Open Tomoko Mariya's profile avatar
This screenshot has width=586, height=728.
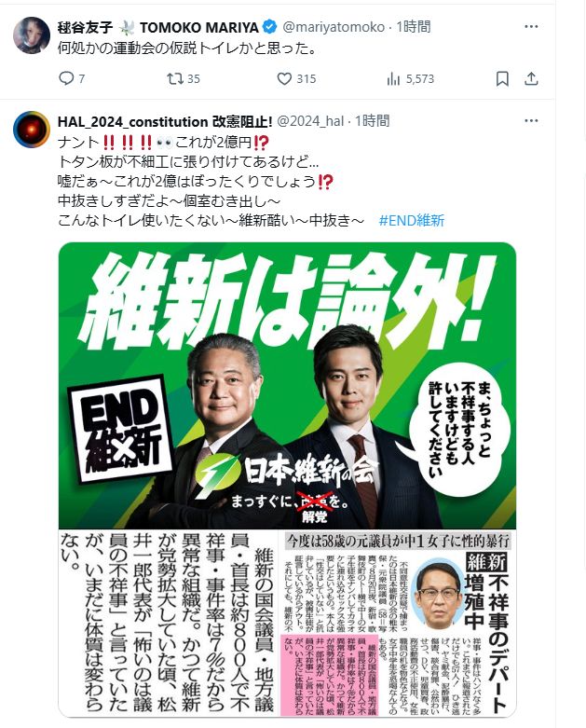coord(32,35)
